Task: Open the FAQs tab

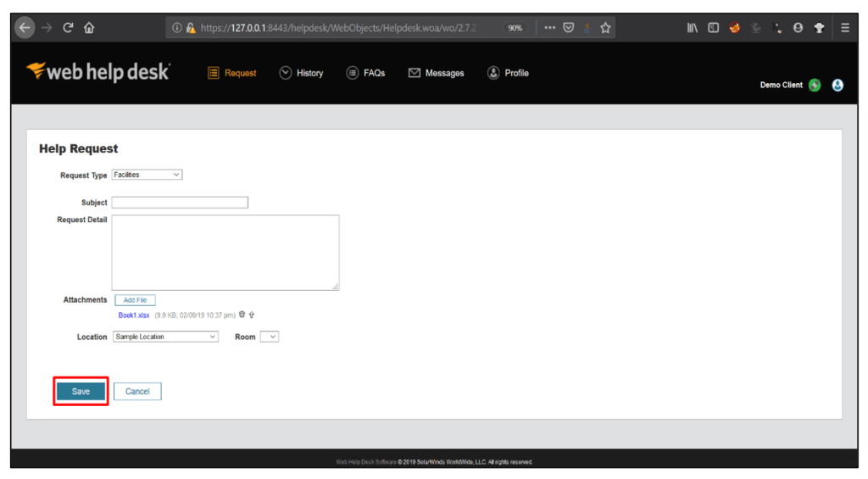Action: coord(365,73)
